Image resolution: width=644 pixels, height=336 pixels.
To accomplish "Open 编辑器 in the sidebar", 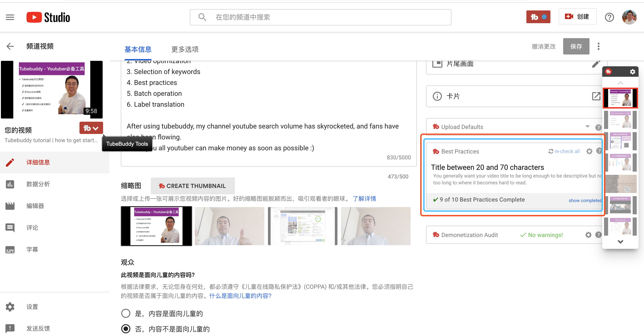I will [55, 206].
